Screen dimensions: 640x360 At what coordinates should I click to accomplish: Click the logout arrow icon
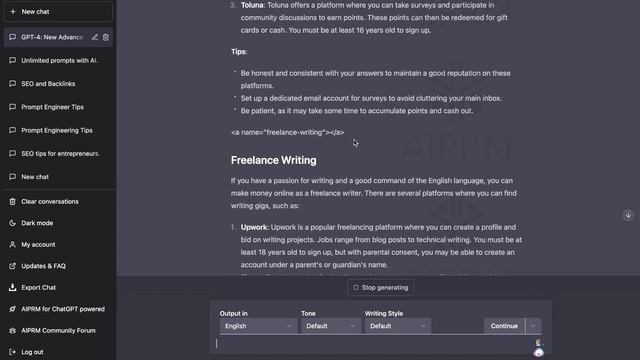(13, 352)
